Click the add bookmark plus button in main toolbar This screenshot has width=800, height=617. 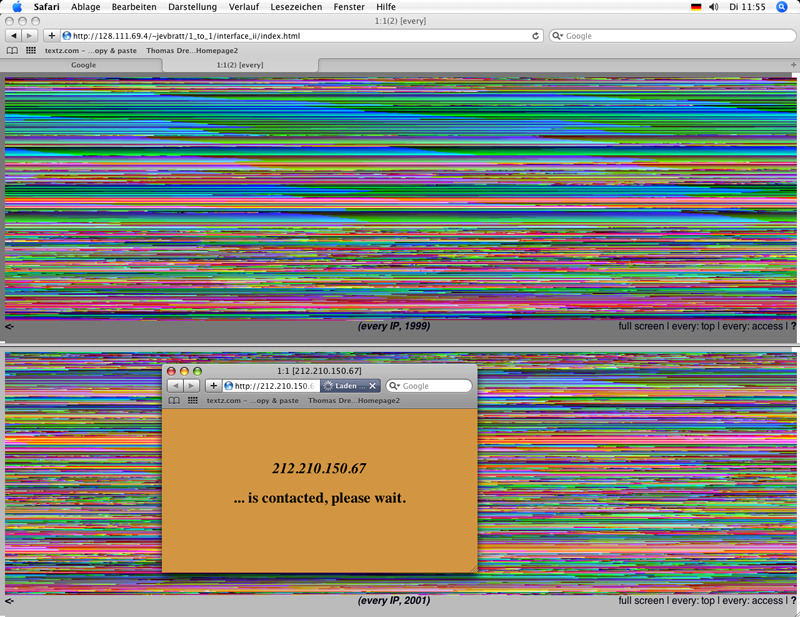[x=52, y=36]
